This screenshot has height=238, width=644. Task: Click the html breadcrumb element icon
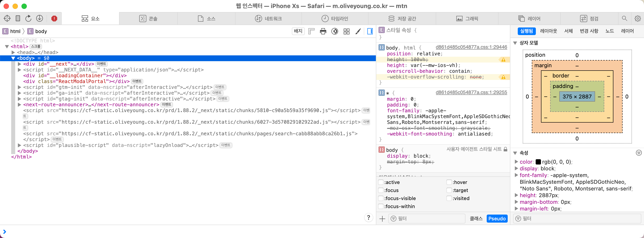[5, 31]
